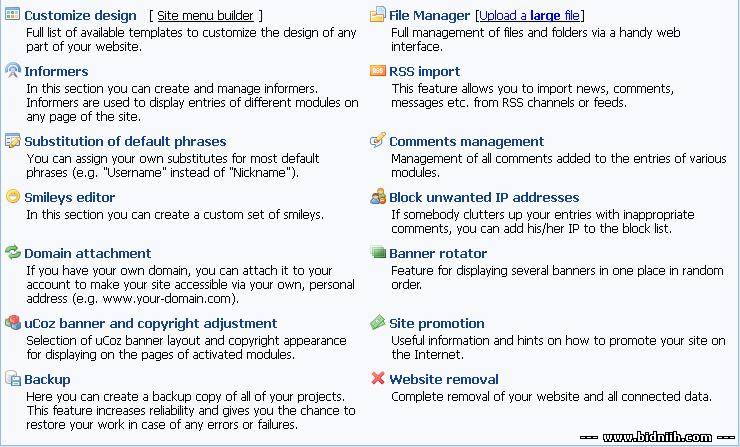
Task: Click the red X Website removal icon
Action: pyautogui.click(x=378, y=378)
